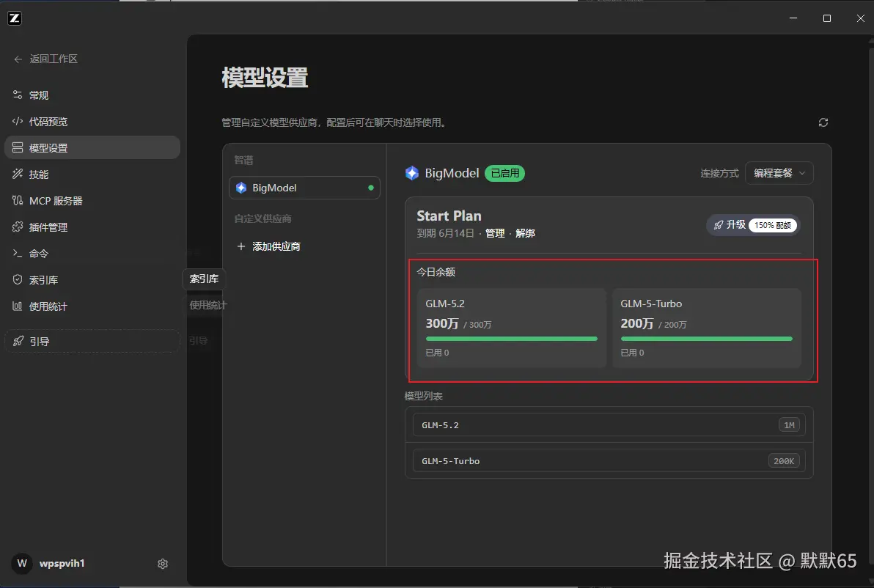Close the application window
This screenshot has width=874, height=588.
pos(861,18)
